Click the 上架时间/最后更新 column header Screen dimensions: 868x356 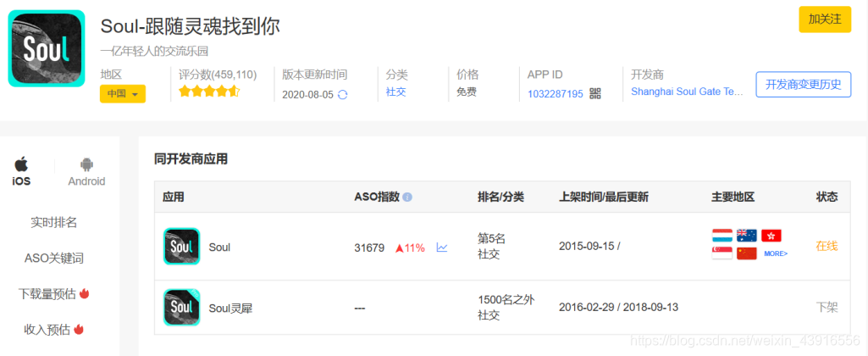pos(604,197)
